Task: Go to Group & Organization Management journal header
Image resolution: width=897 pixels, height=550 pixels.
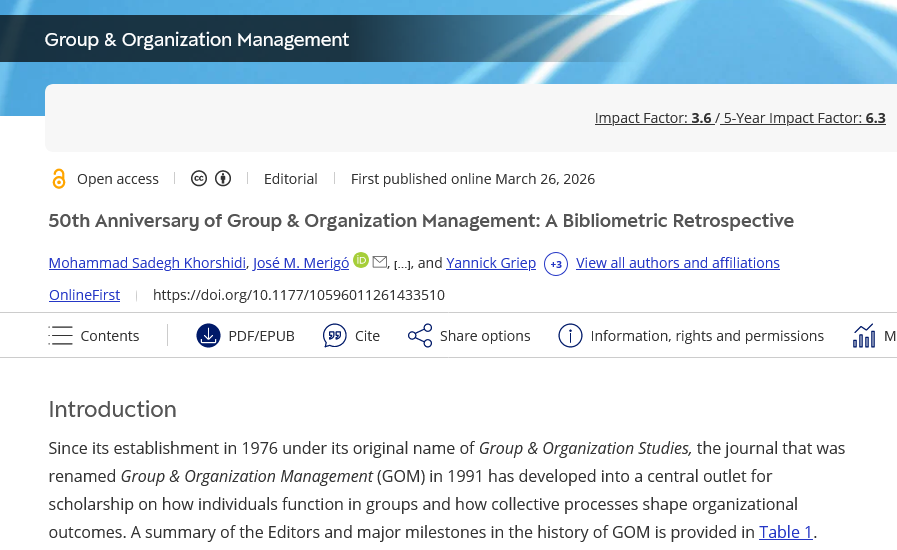Action: click(x=196, y=39)
